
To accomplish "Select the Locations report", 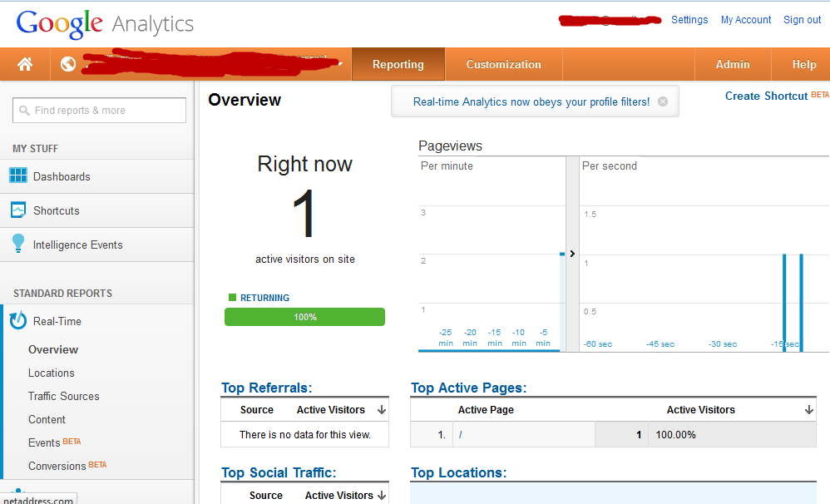I will point(52,373).
